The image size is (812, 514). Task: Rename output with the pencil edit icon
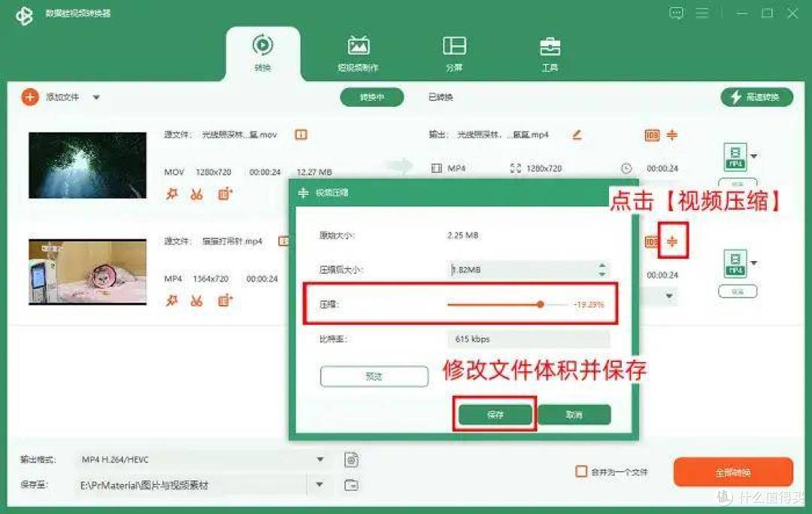point(577,135)
